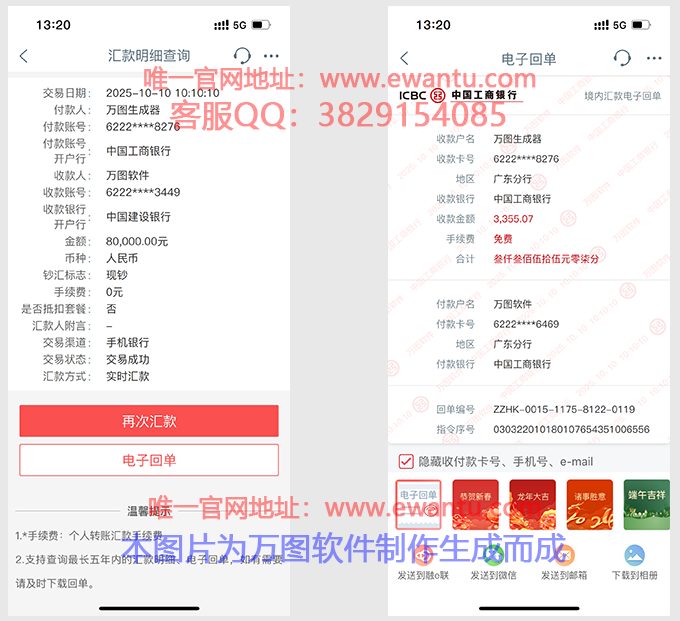Click the 付款卡号 6222****6469 value

(526, 324)
